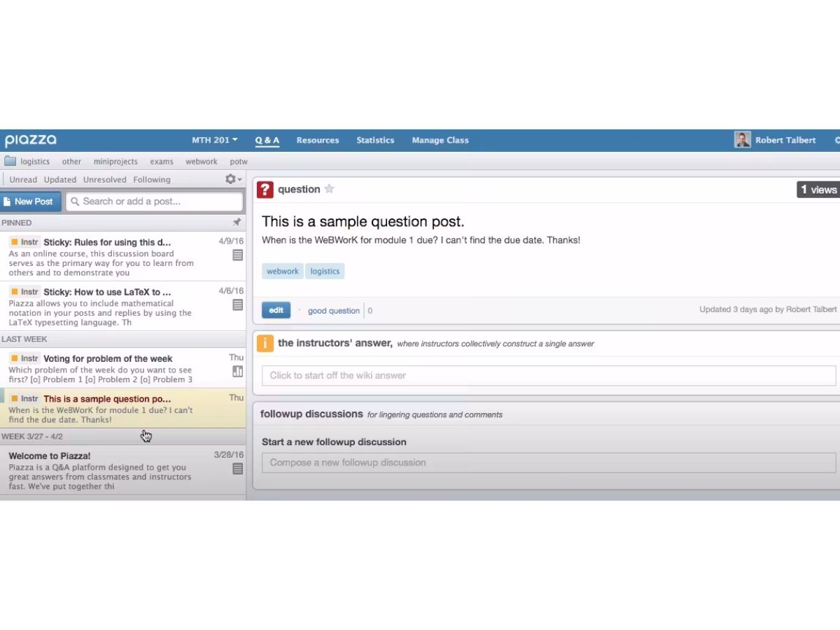Open the Robert Talbert account menu
This screenshot has height=630, width=840.
pyautogui.click(x=785, y=140)
